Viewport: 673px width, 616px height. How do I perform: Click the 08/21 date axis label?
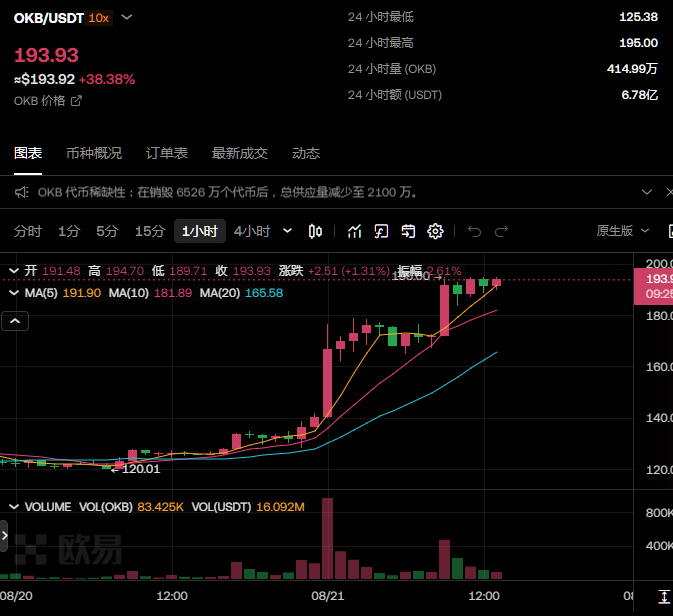328,596
